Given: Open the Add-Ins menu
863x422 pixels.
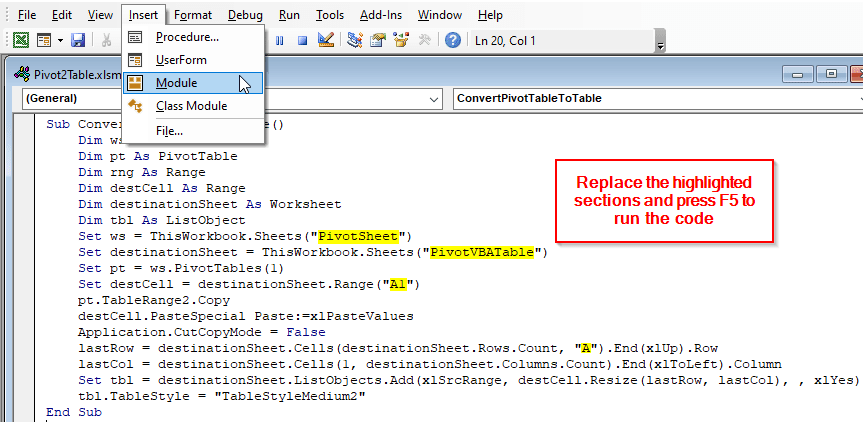Looking at the screenshot, I should [381, 15].
